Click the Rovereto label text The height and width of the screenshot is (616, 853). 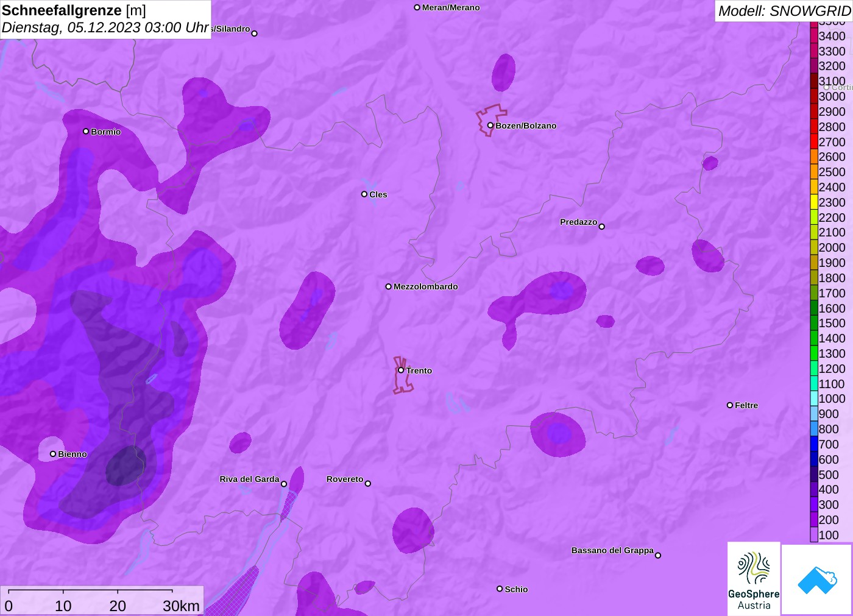pyautogui.click(x=345, y=479)
